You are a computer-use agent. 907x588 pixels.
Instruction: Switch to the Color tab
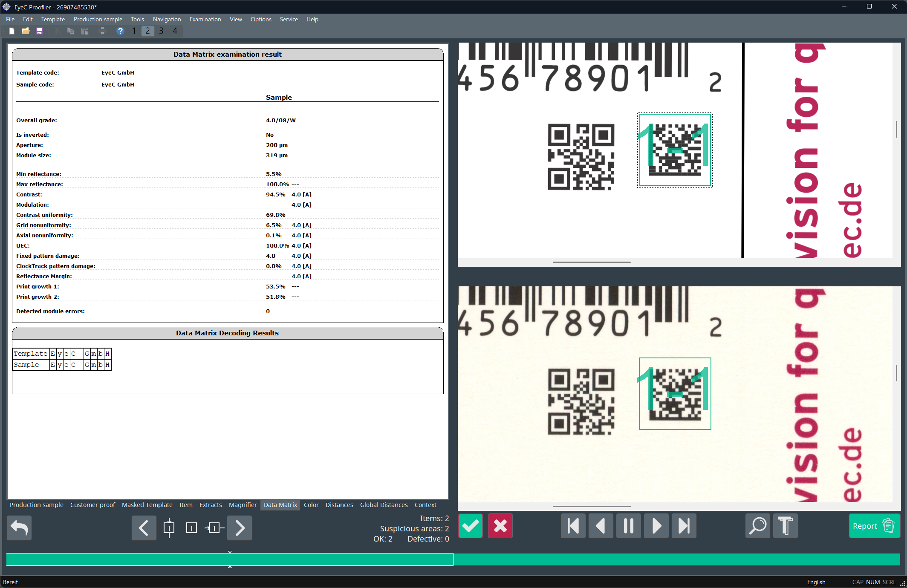point(311,505)
